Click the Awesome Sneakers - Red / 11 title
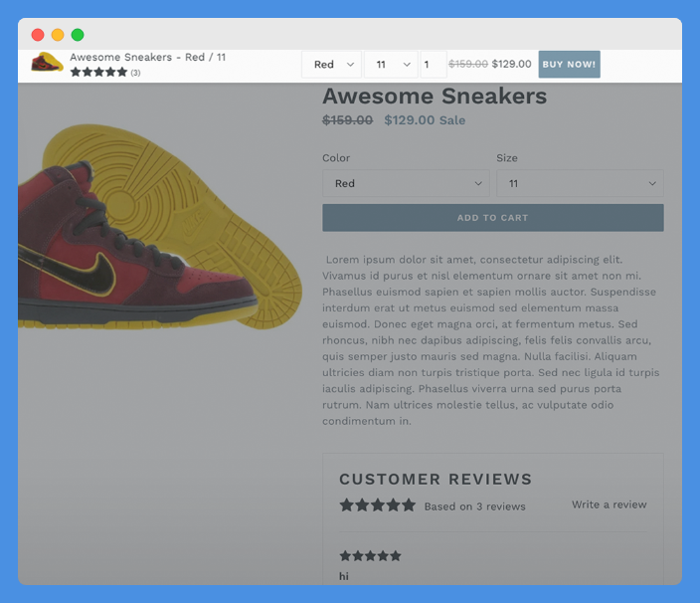The height and width of the screenshot is (603, 700). 148,57
